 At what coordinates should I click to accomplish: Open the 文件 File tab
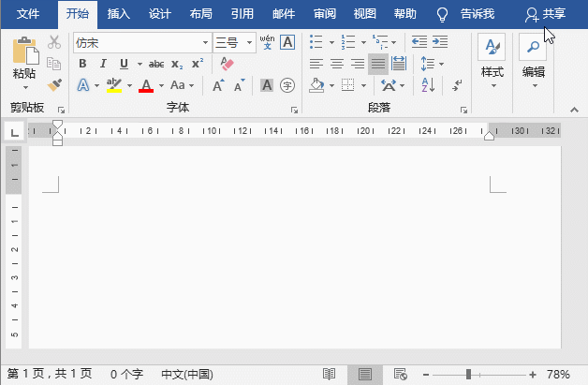tap(28, 14)
